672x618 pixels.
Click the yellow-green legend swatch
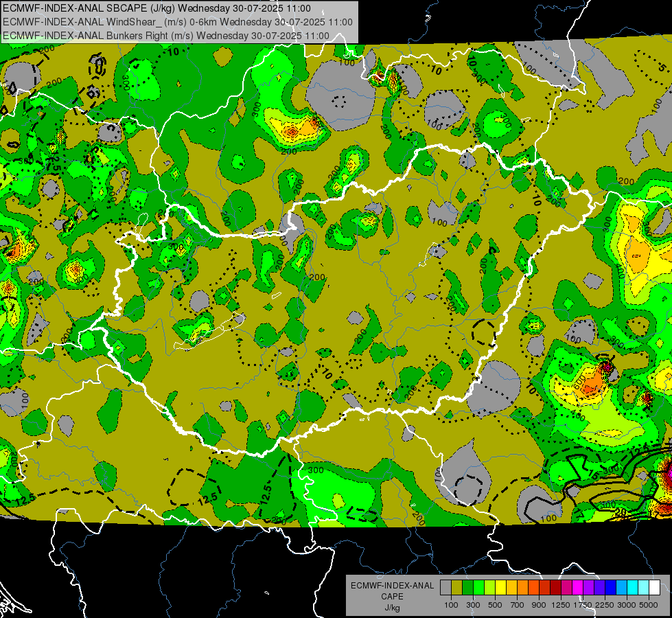pyautogui.click(x=490, y=588)
